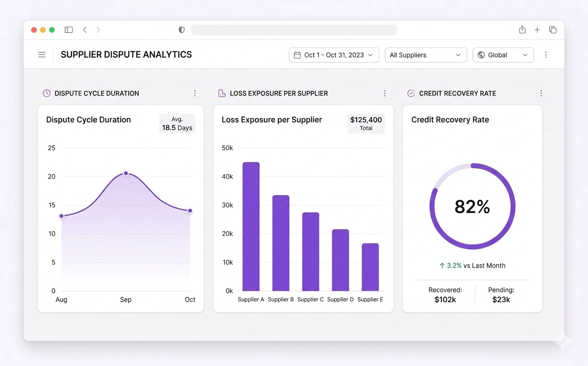
Task: Select the Sep peak data point
Action: (x=126, y=173)
